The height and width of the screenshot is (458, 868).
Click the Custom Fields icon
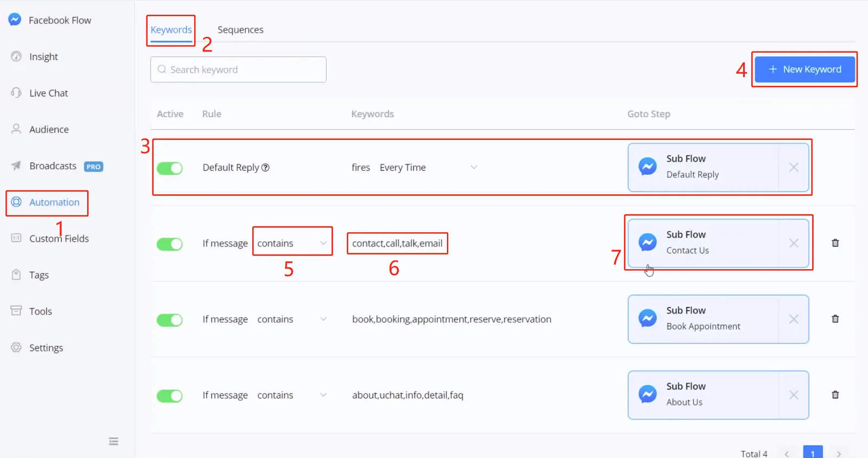pos(16,238)
